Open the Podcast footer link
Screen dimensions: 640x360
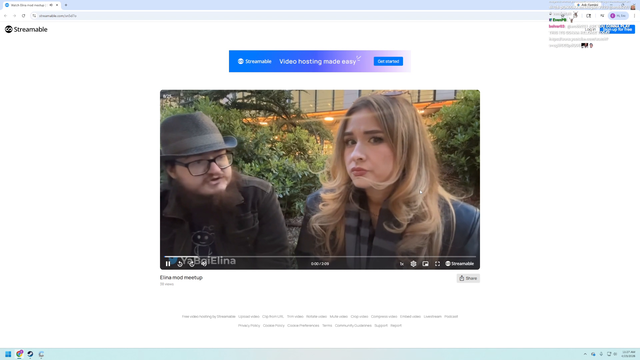click(451, 317)
